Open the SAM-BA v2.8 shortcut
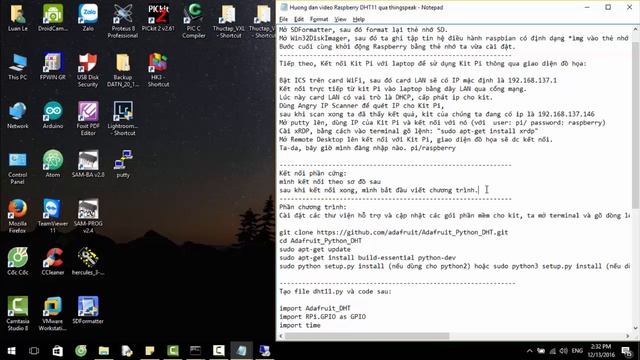Image resolution: width=640 pixels, height=360 pixels. [88, 164]
